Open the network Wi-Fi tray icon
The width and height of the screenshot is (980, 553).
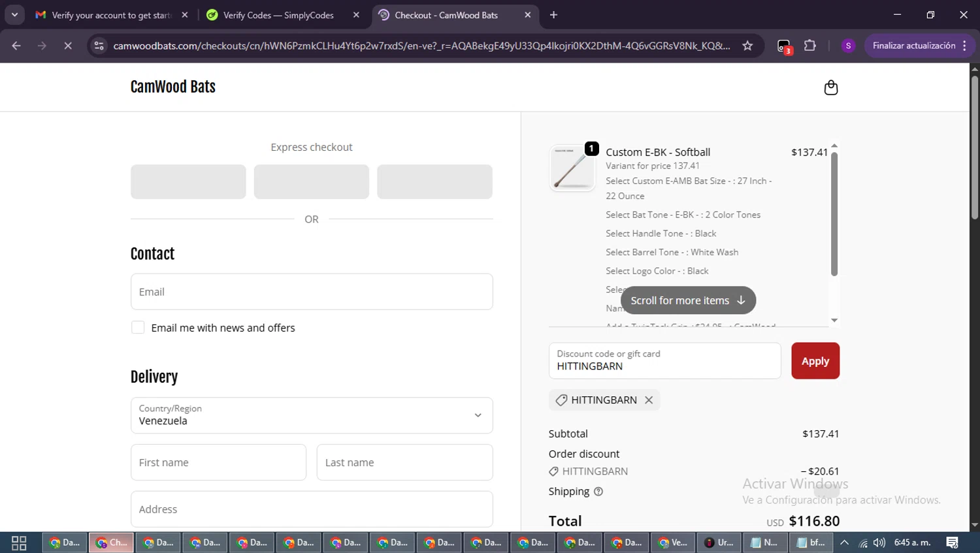click(863, 543)
